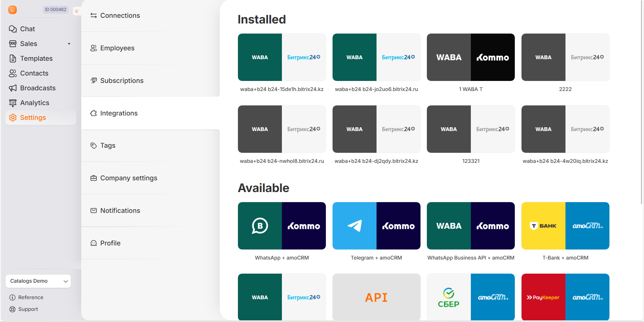644x322 pixels.
Task: Click the Chat speech bubble icon
Action: (x=13, y=29)
